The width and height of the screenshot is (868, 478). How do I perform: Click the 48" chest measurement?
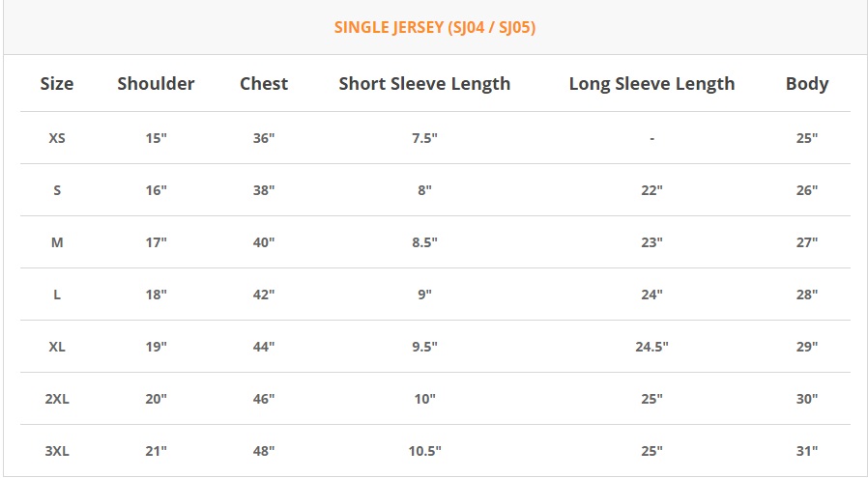(x=264, y=451)
